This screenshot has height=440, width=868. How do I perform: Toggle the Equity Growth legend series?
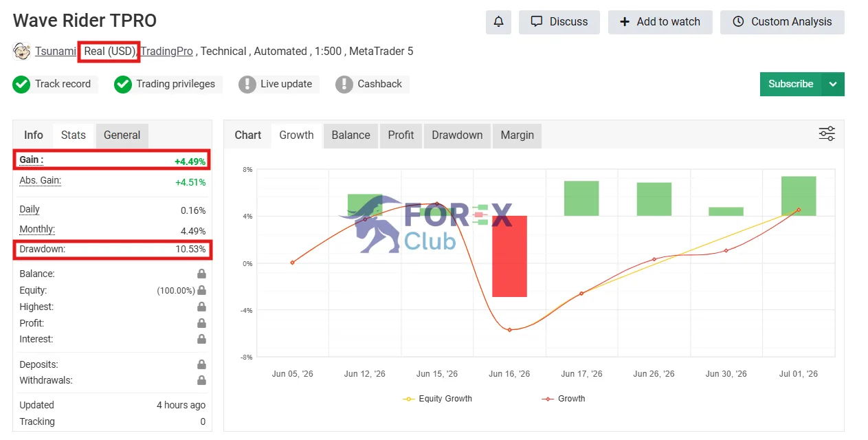coord(437,399)
